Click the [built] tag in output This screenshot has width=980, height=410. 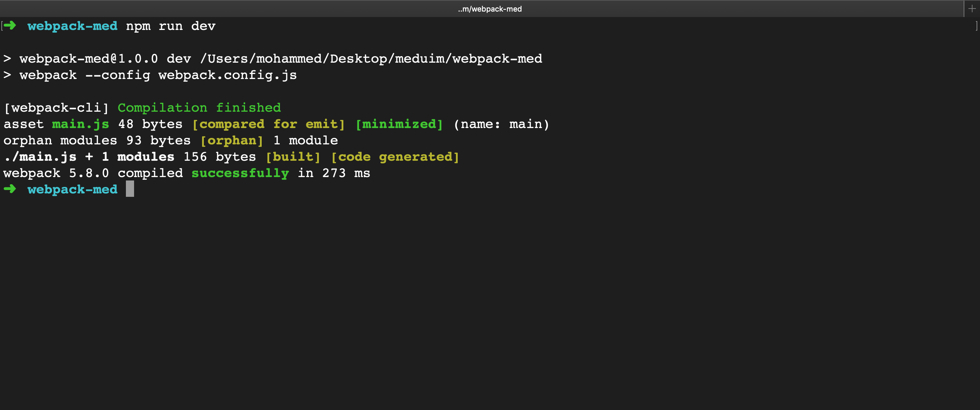tap(293, 156)
